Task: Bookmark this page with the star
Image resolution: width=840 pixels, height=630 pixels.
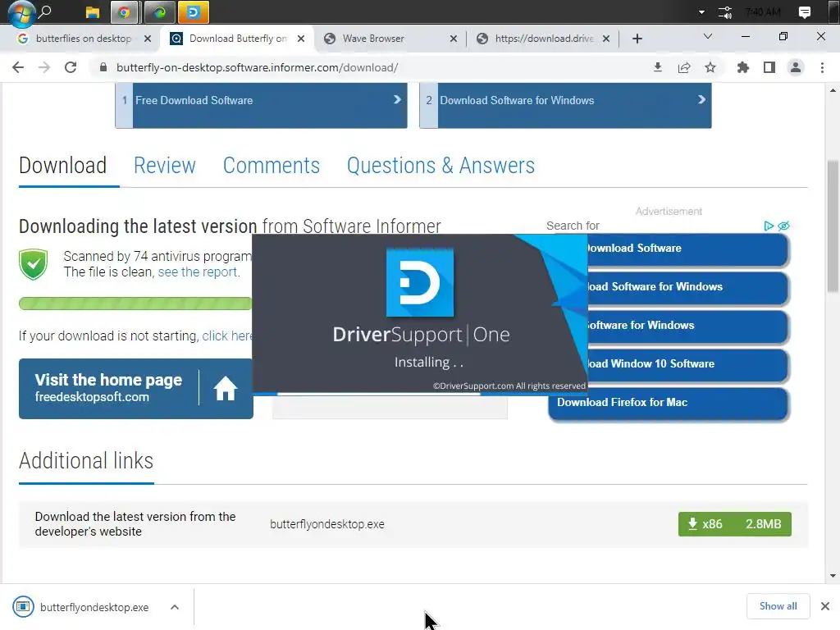Action: 710,67
